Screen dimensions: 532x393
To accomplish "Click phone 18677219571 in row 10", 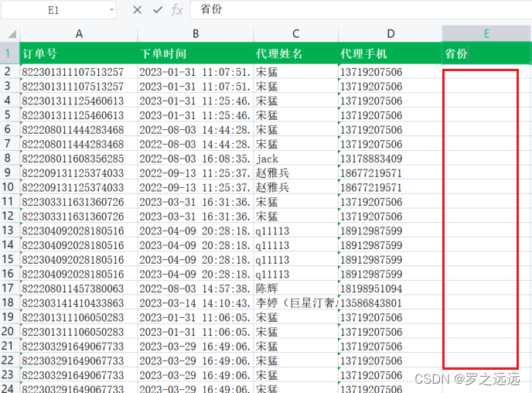I will point(390,187).
